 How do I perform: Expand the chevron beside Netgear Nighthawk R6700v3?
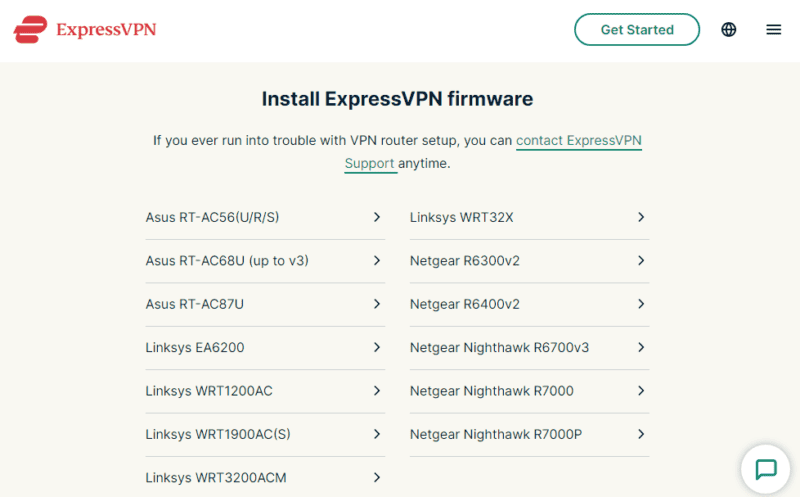tap(641, 347)
